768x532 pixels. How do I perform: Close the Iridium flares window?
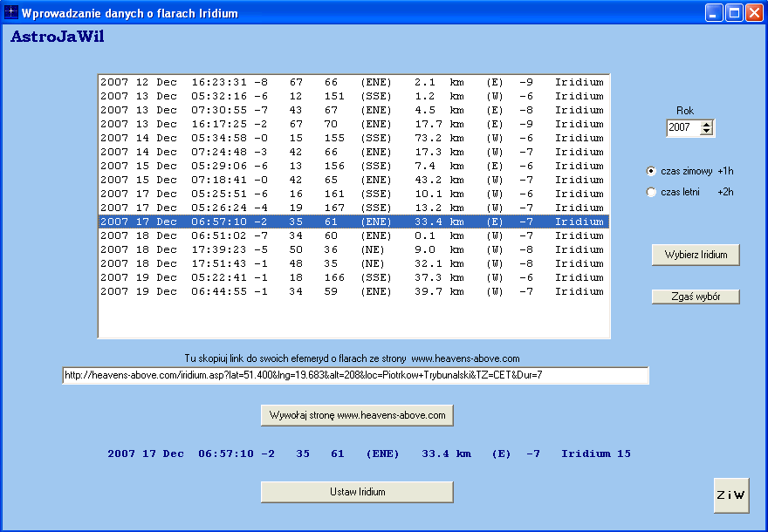(754, 13)
